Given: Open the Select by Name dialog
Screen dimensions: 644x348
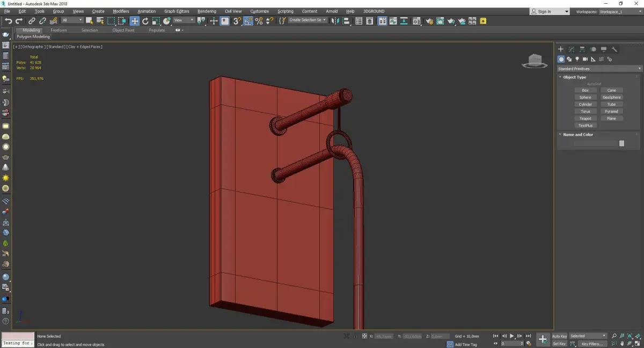Looking at the screenshot, I should click(x=100, y=21).
